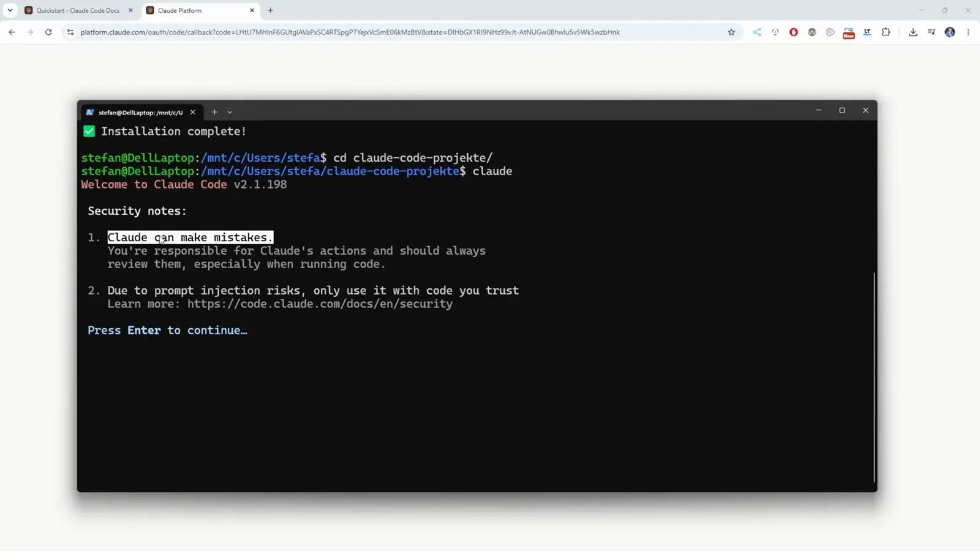Open terminal profile dropdown chevron
980x551 pixels.
point(230,112)
